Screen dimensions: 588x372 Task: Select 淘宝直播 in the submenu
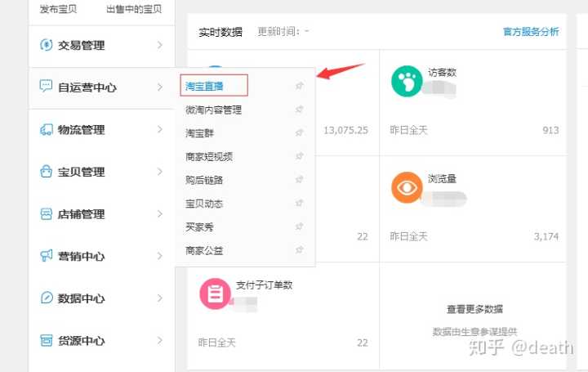[x=204, y=85]
